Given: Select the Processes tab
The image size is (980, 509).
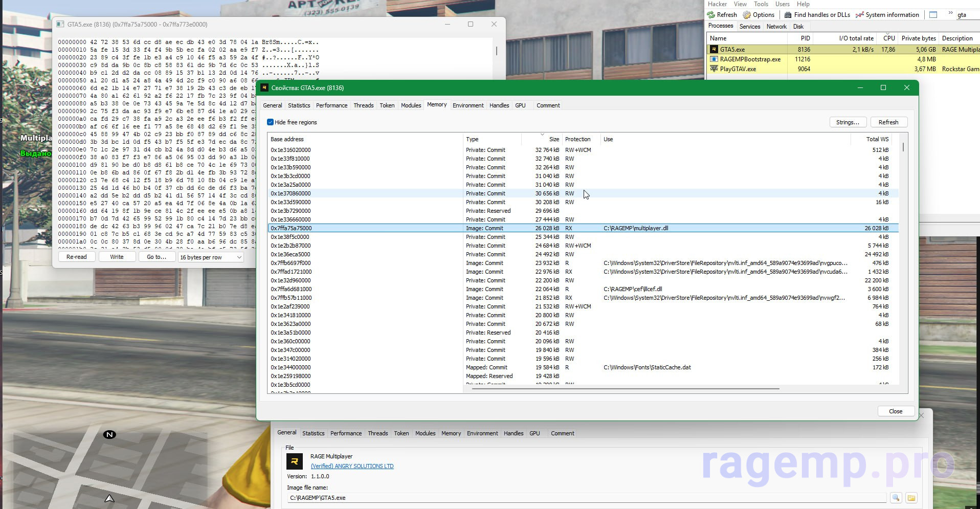Looking at the screenshot, I should click(721, 26).
